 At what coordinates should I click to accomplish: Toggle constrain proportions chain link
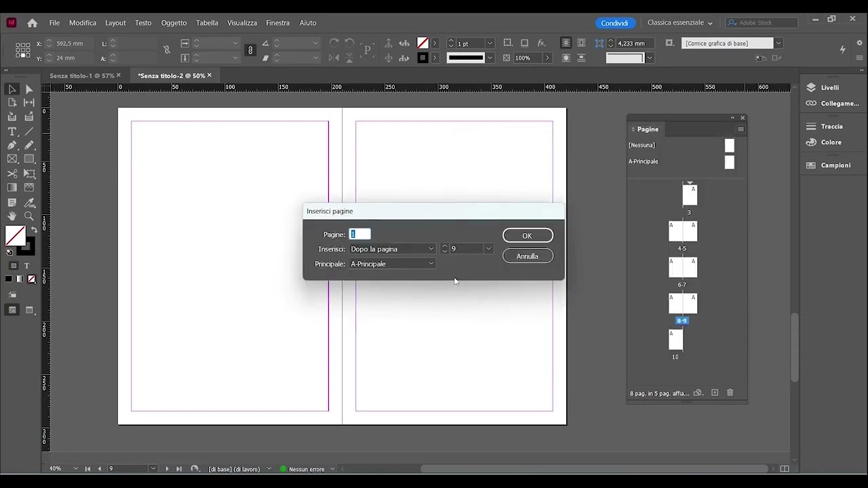(x=250, y=50)
